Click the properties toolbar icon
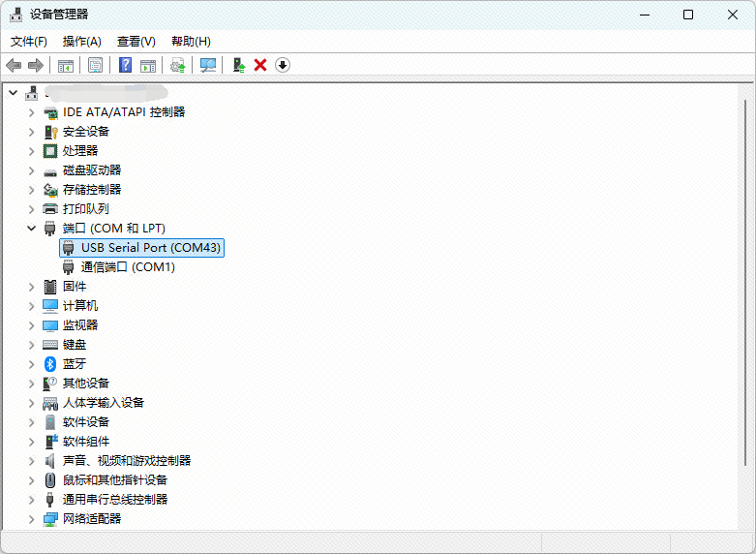The width and height of the screenshot is (756, 554). coord(96,65)
